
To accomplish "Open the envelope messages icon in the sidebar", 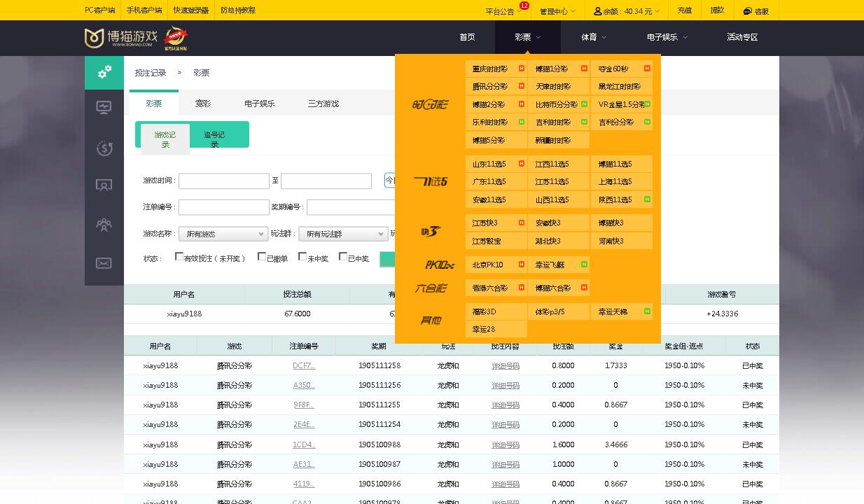I will pyautogui.click(x=104, y=263).
